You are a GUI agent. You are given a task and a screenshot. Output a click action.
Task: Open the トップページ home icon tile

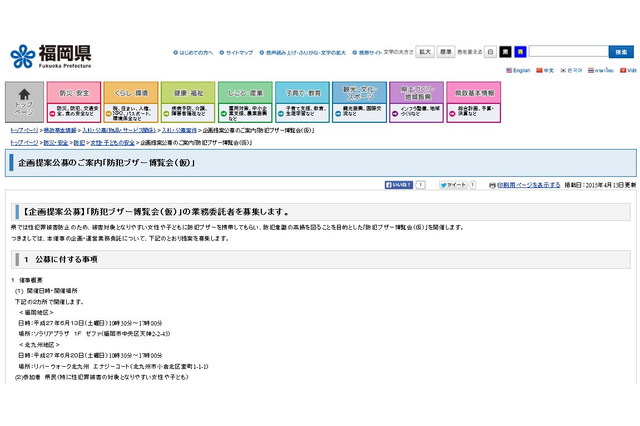[x=24, y=102]
